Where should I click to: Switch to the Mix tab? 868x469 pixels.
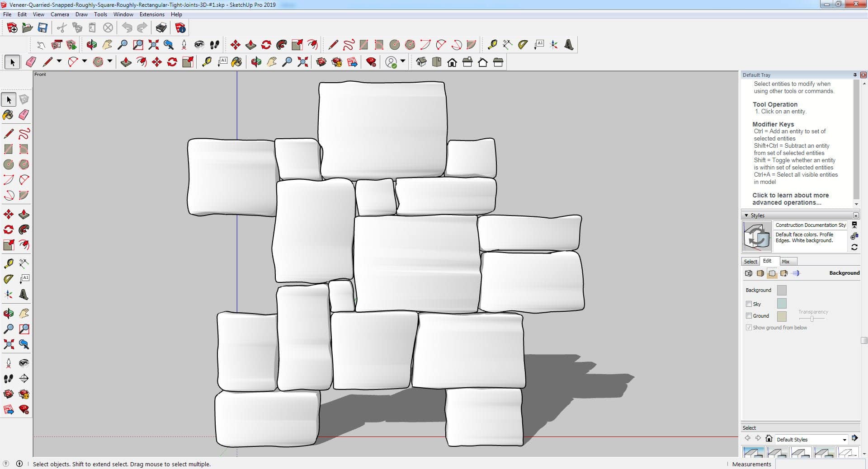click(786, 262)
